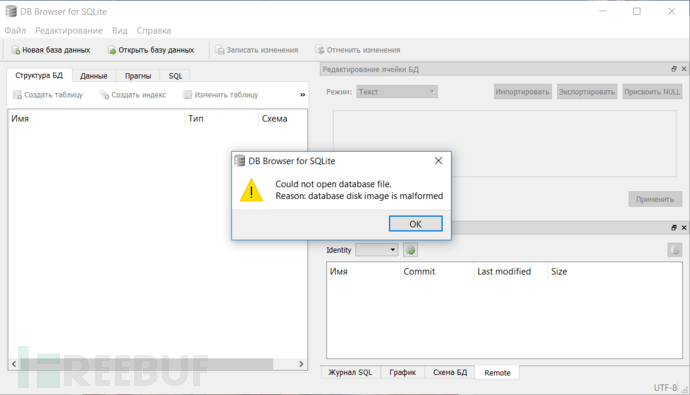The image size is (690, 395).
Task: Click the push database icon in Remote panel
Action: (x=675, y=250)
